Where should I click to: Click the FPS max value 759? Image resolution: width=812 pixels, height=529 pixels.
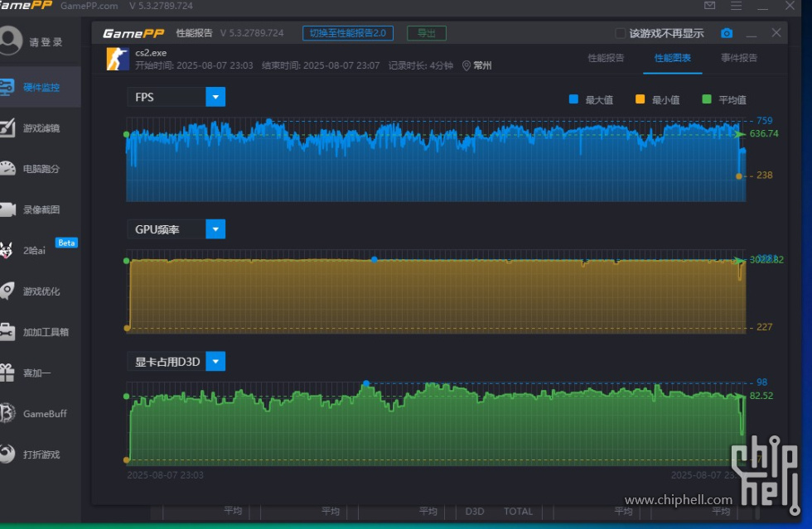(764, 121)
